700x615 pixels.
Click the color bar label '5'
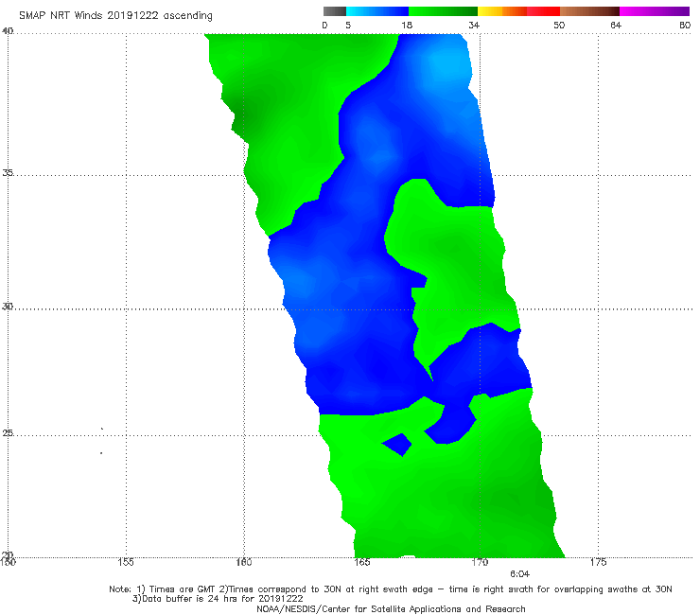click(x=348, y=26)
